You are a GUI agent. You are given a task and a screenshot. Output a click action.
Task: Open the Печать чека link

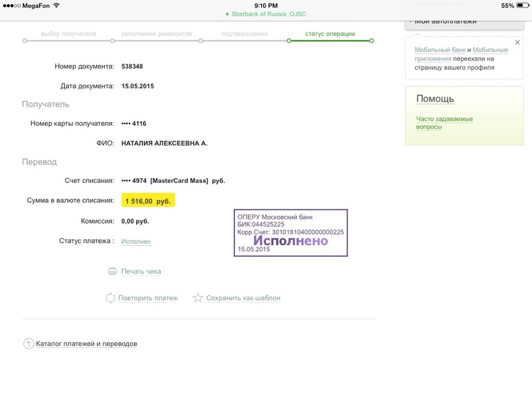141,271
